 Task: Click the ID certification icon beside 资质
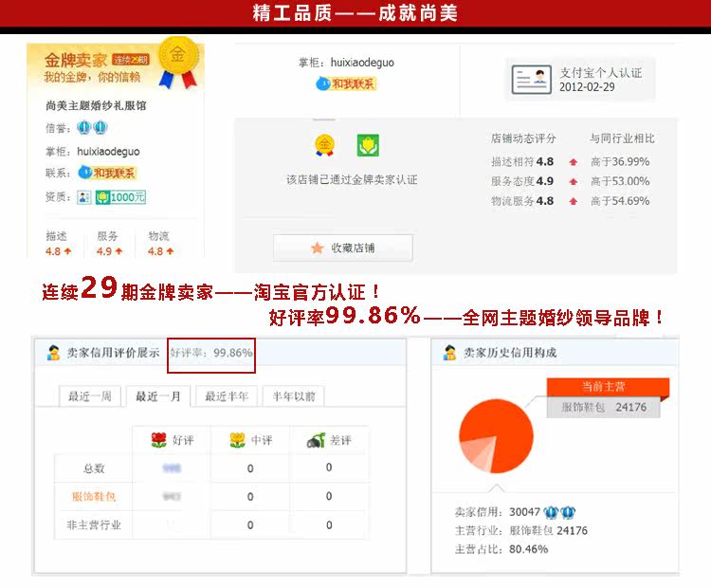coord(84,197)
